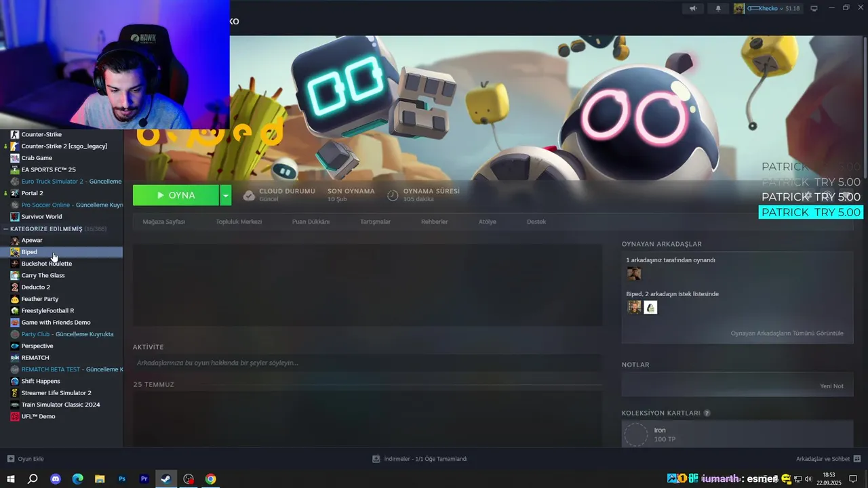This screenshot has height=488, width=868.
Task: Click the EA SPORTS FC 25 game icon
Action: coord(15,169)
